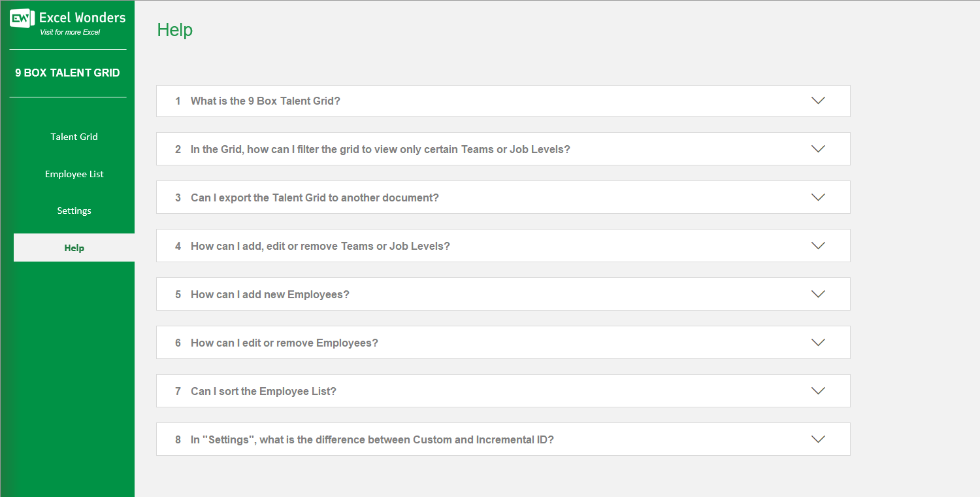This screenshot has height=497, width=980.
Task: Go to Employee List in sidebar
Action: point(74,174)
